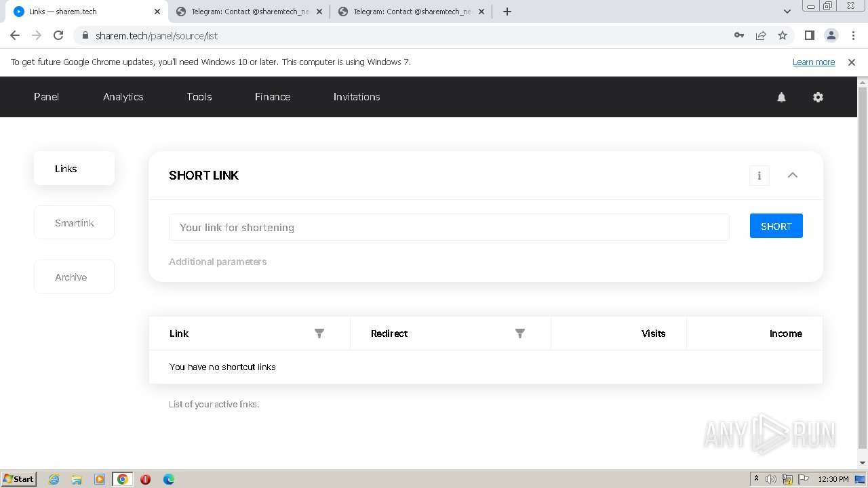868x488 pixels.
Task: Open the Chrome profile avatar
Action: click(x=831, y=35)
